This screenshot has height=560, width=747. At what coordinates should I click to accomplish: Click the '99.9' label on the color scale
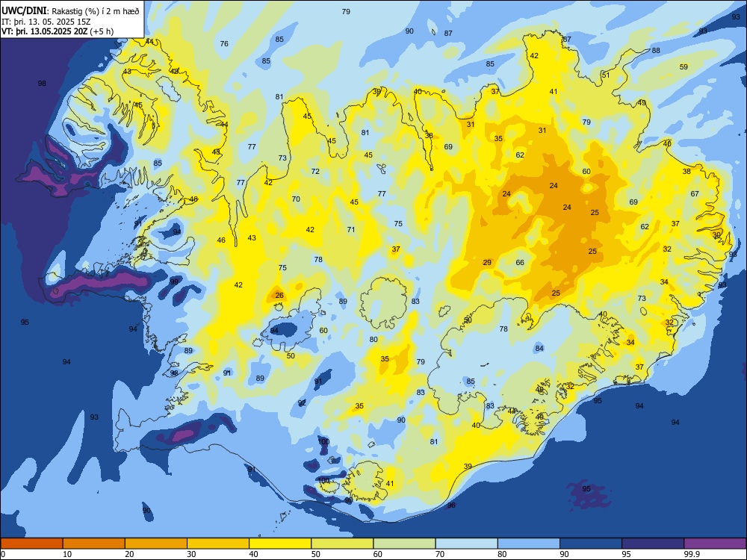(691, 554)
